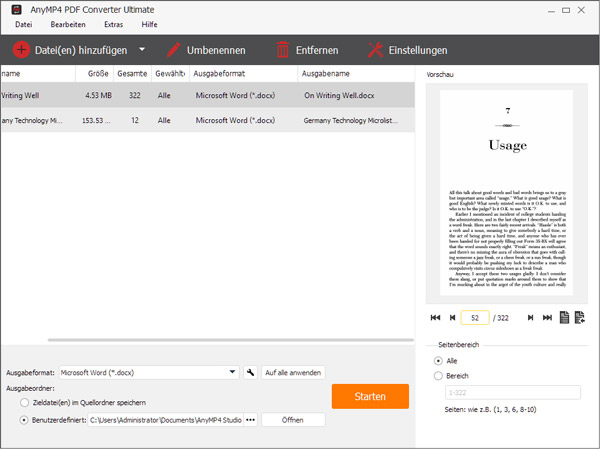Click the Entfernen trash icon
This screenshot has height=449, width=600.
283,50
